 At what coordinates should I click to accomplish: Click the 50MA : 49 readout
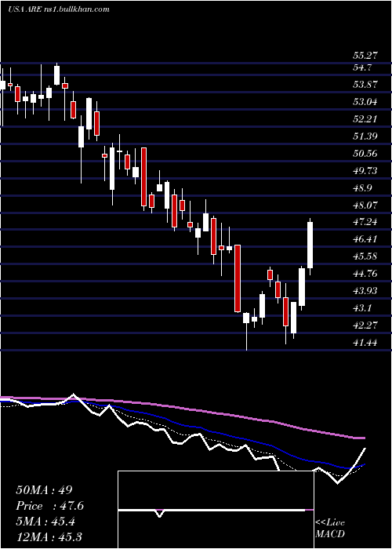(x=44, y=490)
